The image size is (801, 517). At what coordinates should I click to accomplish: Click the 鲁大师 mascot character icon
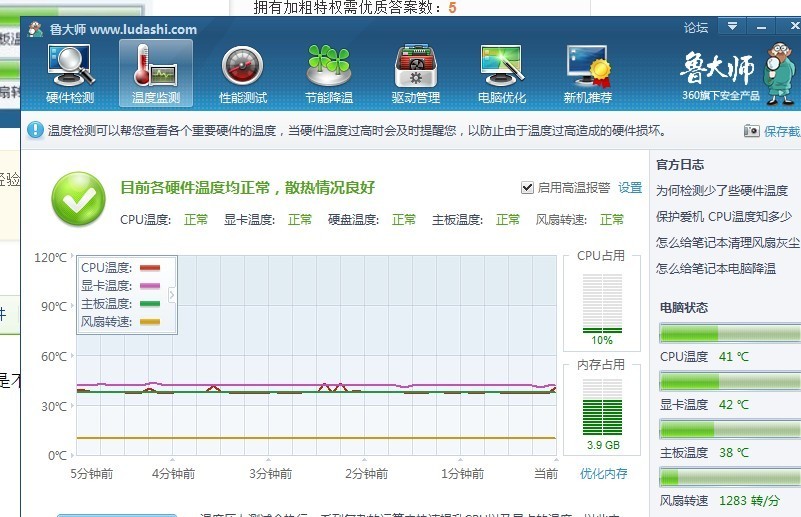[x=779, y=74]
